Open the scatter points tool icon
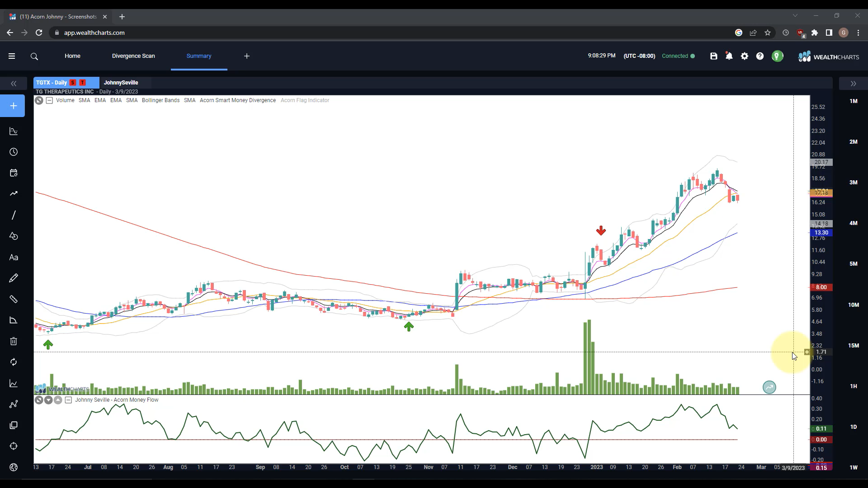868x488 pixels. (14, 404)
